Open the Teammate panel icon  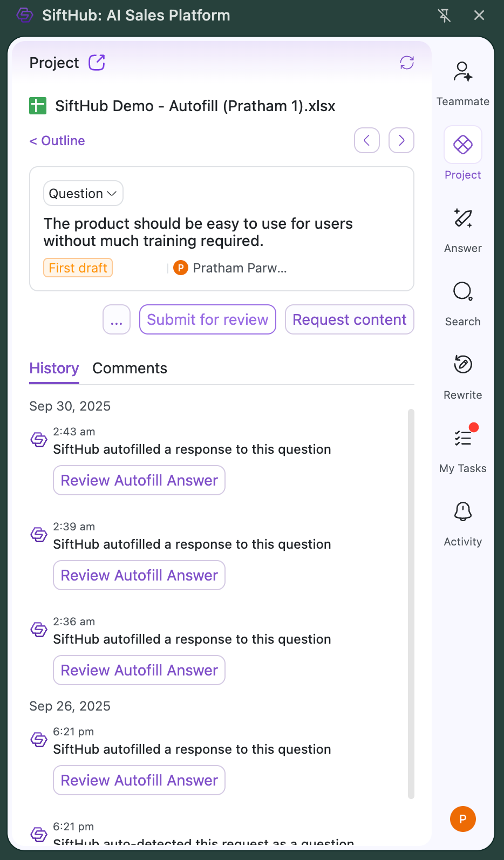point(462,72)
